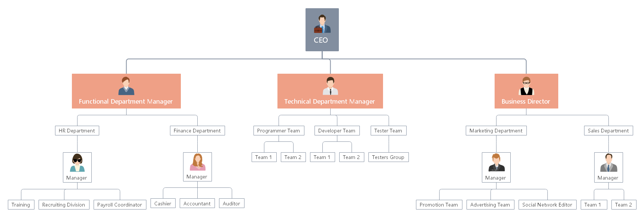Select the Accountant box
This screenshot has width=644, height=217.
(197, 204)
